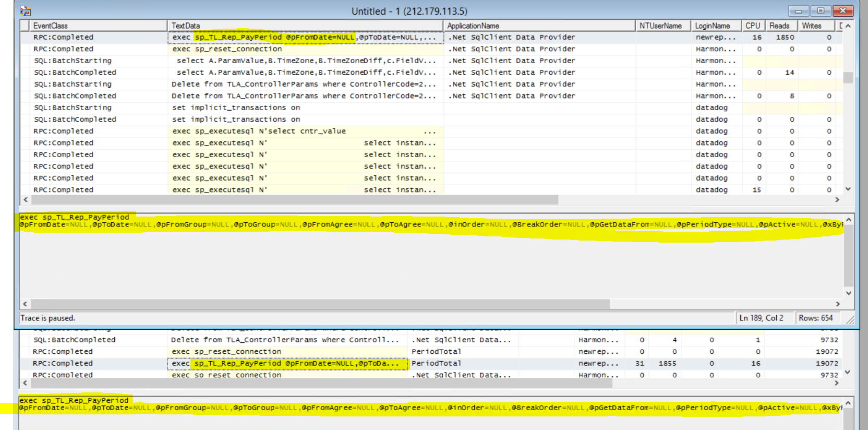
Task: Click left arrow of detail pane horizontal scrollbar
Action: pyautogui.click(x=25, y=304)
